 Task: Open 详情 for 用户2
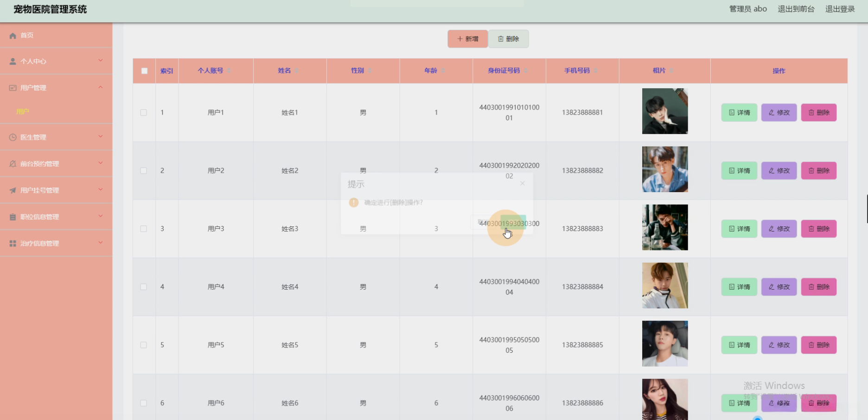click(x=739, y=171)
